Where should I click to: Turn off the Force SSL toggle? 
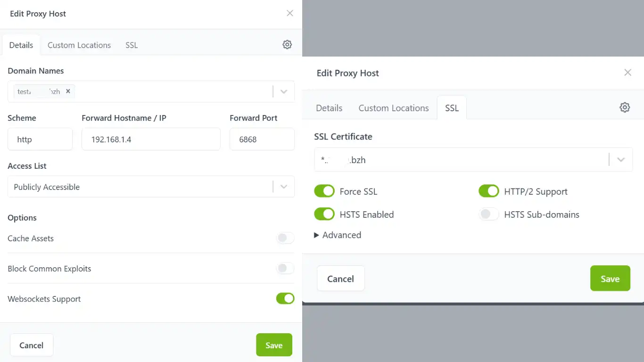coord(324,191)
